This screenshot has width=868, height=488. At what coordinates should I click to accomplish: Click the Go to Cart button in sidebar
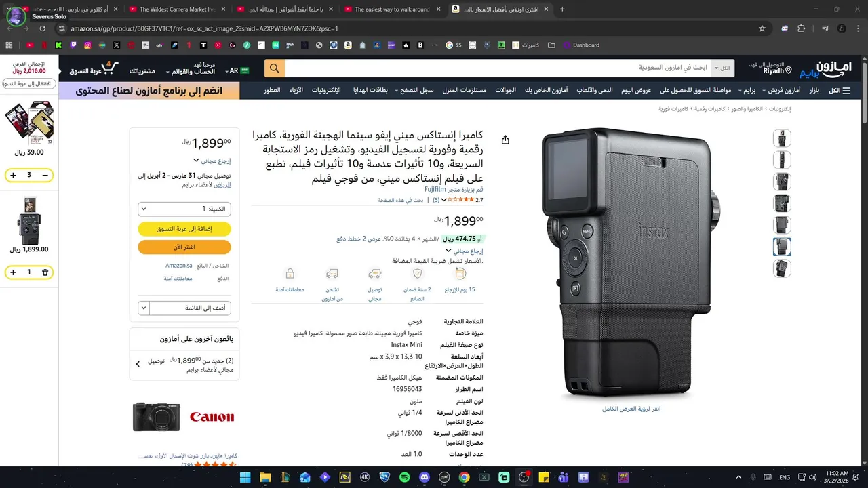pyautogui.click(x=28, y=84)
